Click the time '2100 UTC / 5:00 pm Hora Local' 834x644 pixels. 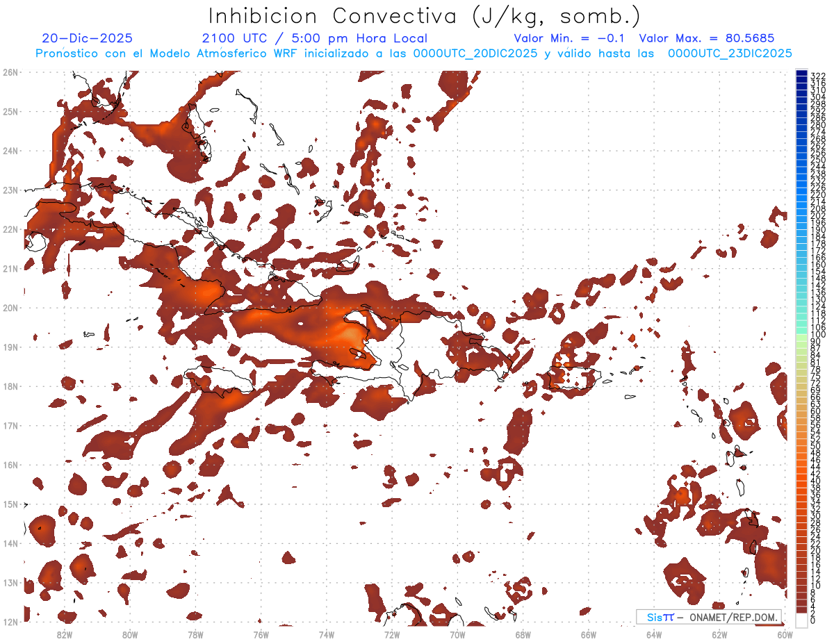coord(315,38)
